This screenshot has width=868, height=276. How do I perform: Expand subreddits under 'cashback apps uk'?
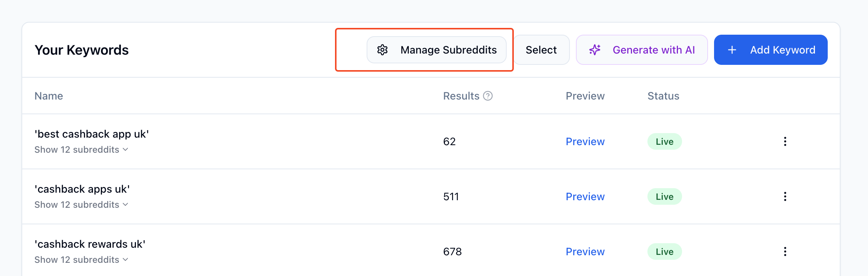click(81, 205)
